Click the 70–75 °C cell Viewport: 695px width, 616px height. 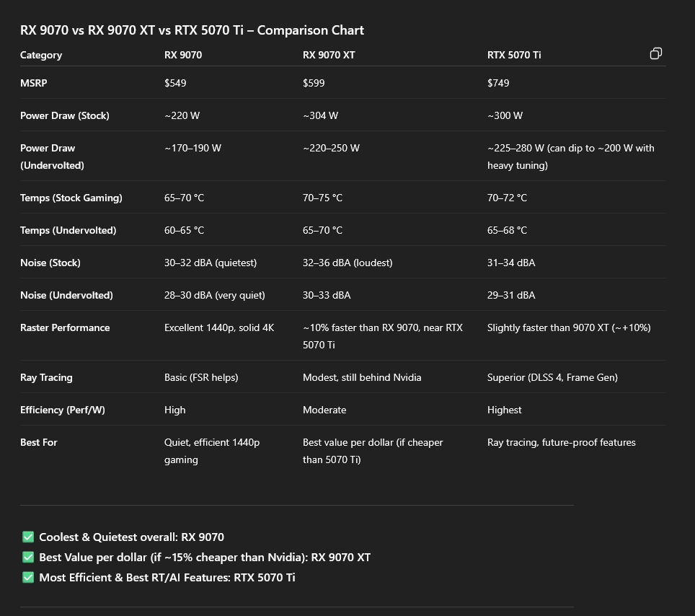323,198
